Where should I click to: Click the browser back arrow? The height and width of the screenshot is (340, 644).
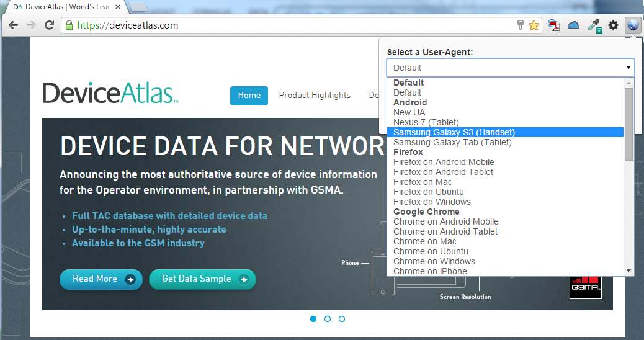[13, 25]
